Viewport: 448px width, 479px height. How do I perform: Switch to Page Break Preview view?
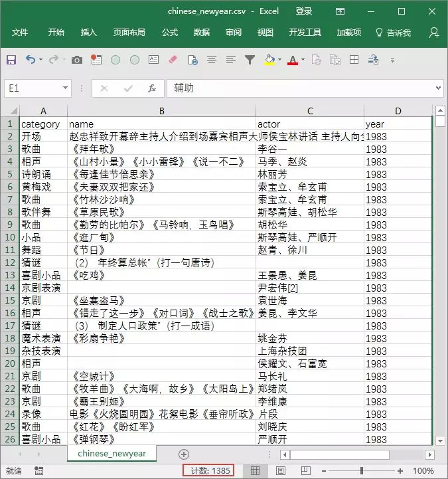[307, 471]
